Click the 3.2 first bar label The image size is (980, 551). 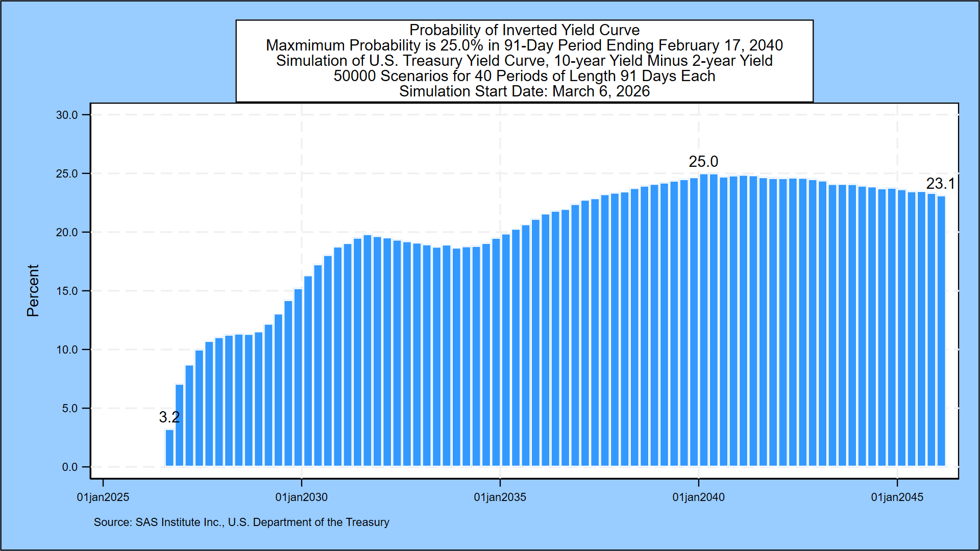click(x=169, y=417)
